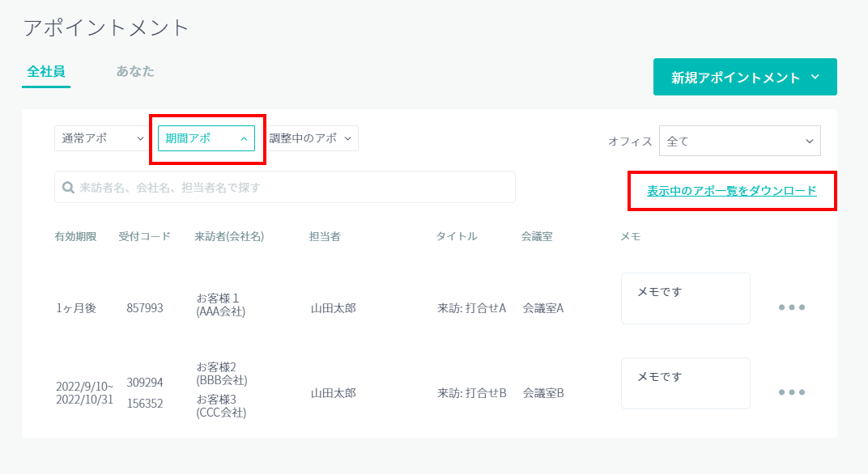868x474 pixels.
Task: Click the 受付コード column header
Action: coord(144,237)
